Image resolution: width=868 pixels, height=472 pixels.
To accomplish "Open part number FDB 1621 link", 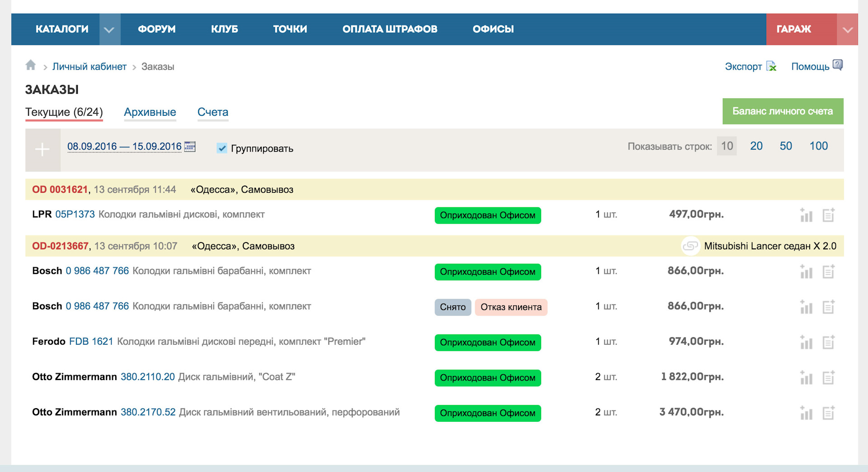I will tap(91, 342).
